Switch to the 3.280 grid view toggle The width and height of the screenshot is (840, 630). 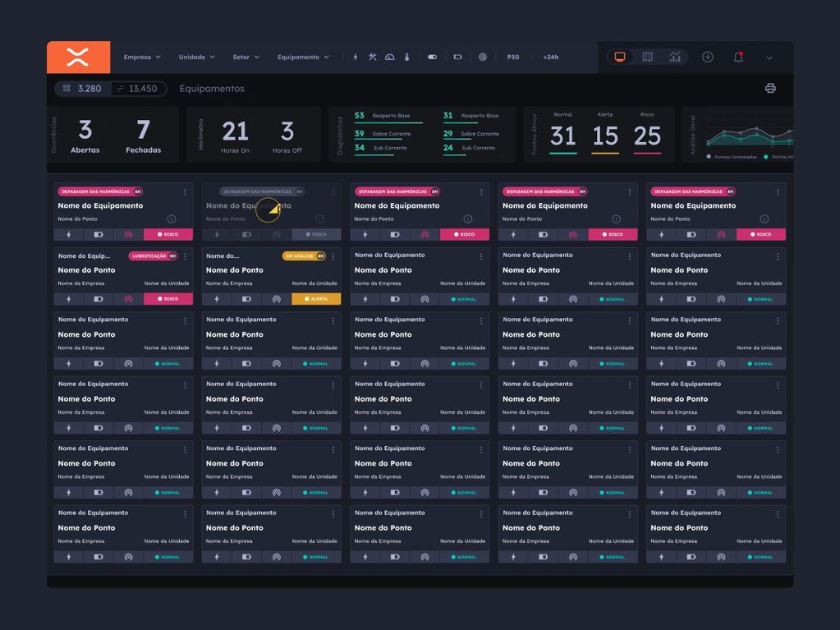point(82,89)
